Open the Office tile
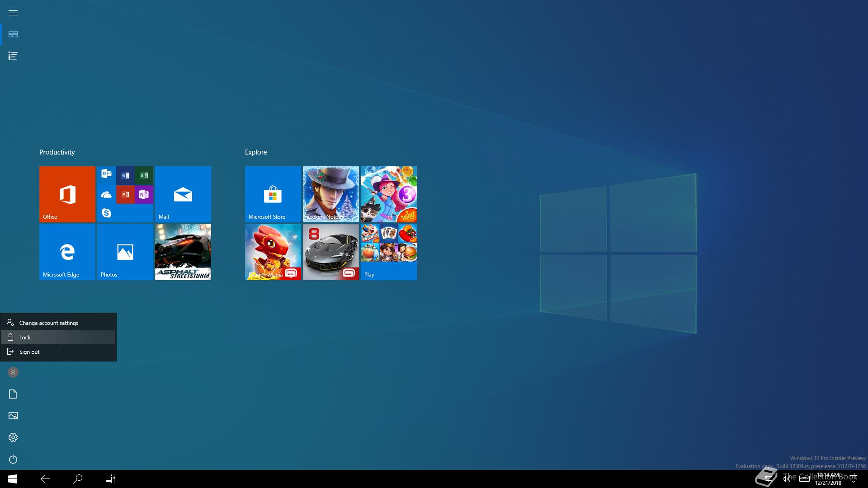This screenshot has height=488, width=868. pyautogui.click(x=67, y=194)
